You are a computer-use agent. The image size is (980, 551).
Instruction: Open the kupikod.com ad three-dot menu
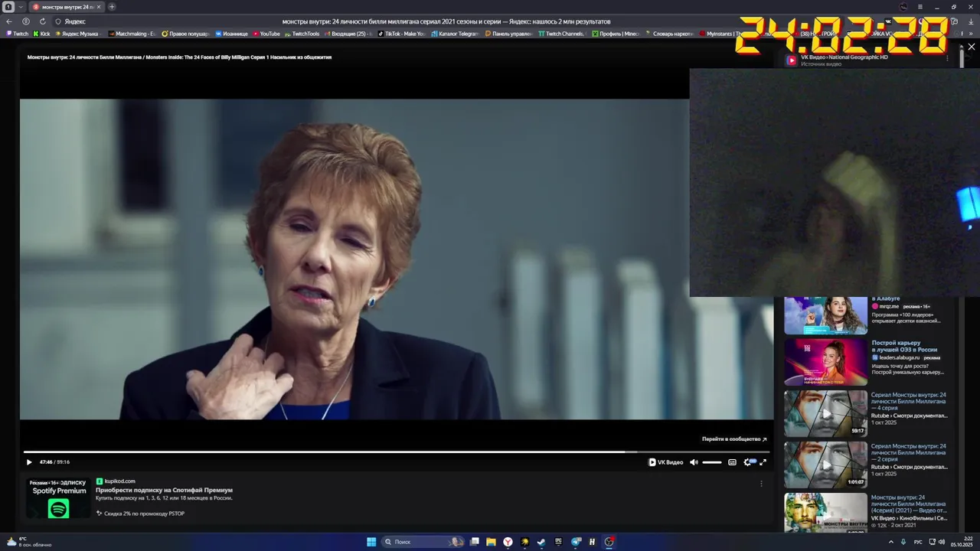click(761, 484)
